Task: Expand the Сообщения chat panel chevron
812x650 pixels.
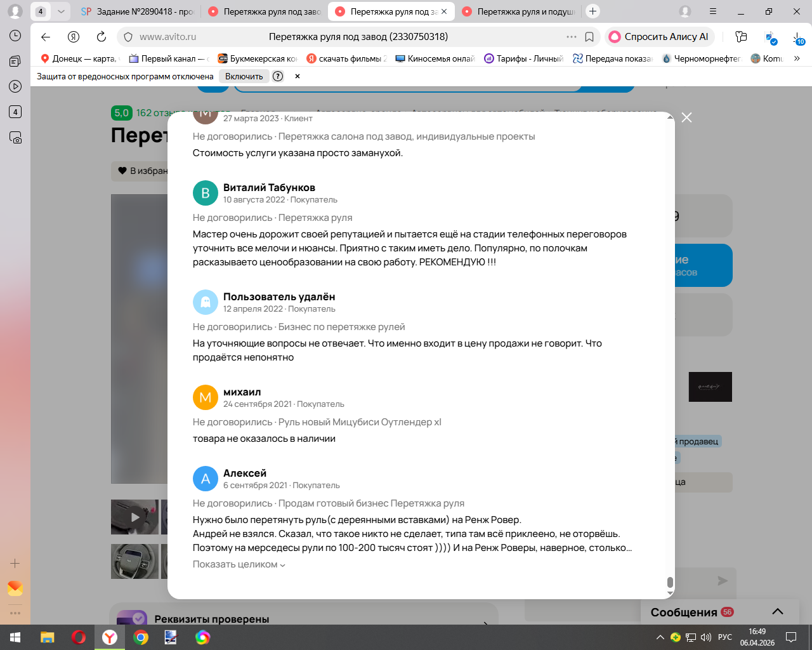Action: [x=778, y=612]
